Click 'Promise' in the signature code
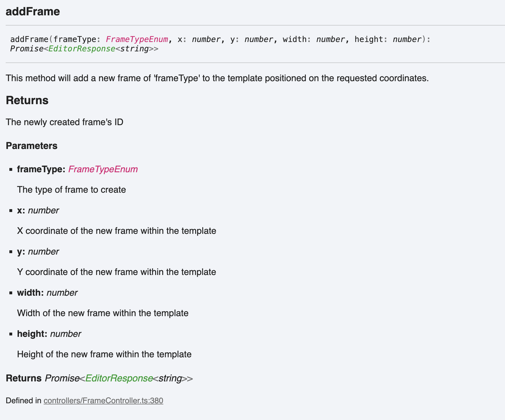The width and height of the screenshot is (505, 420). tap(27, 49)
